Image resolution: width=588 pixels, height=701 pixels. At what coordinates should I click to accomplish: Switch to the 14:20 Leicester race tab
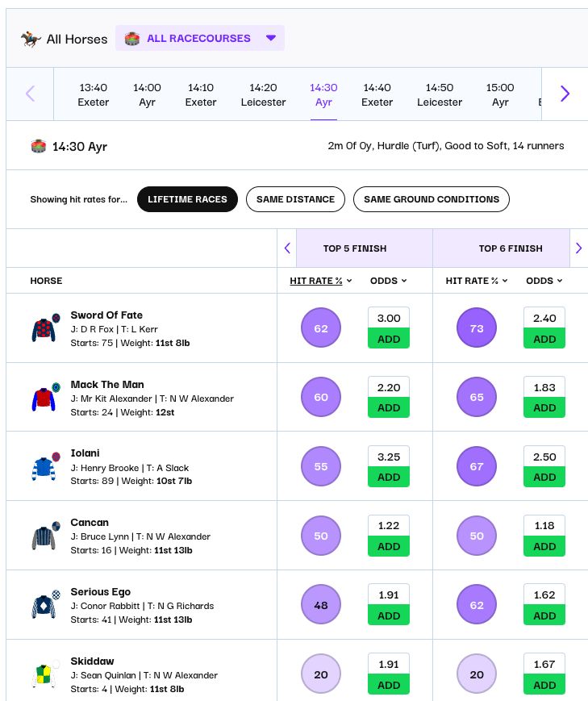click(263, 94)
